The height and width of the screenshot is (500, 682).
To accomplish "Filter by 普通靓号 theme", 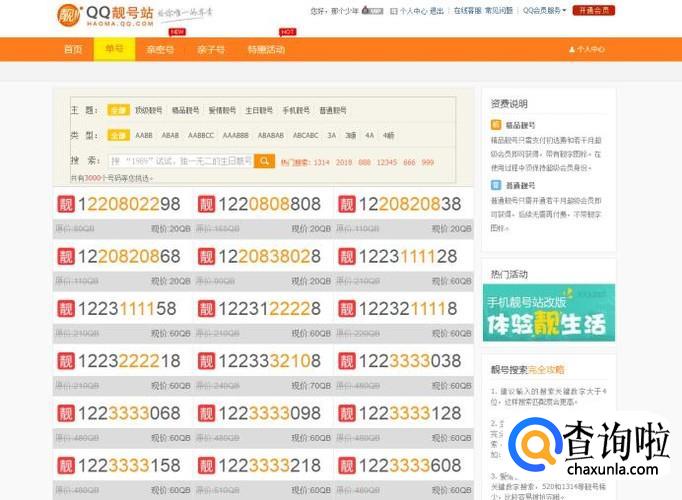I will [333, 110].
